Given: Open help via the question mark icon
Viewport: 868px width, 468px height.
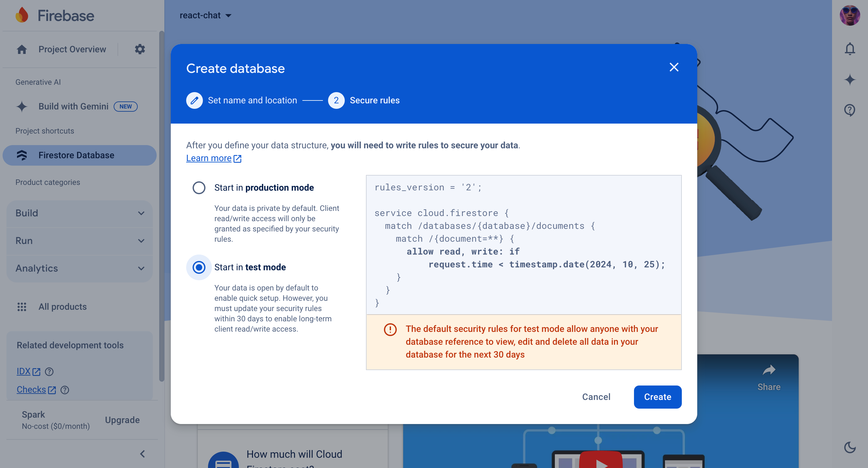Looking at the screenshot, I should pos(849,110).
